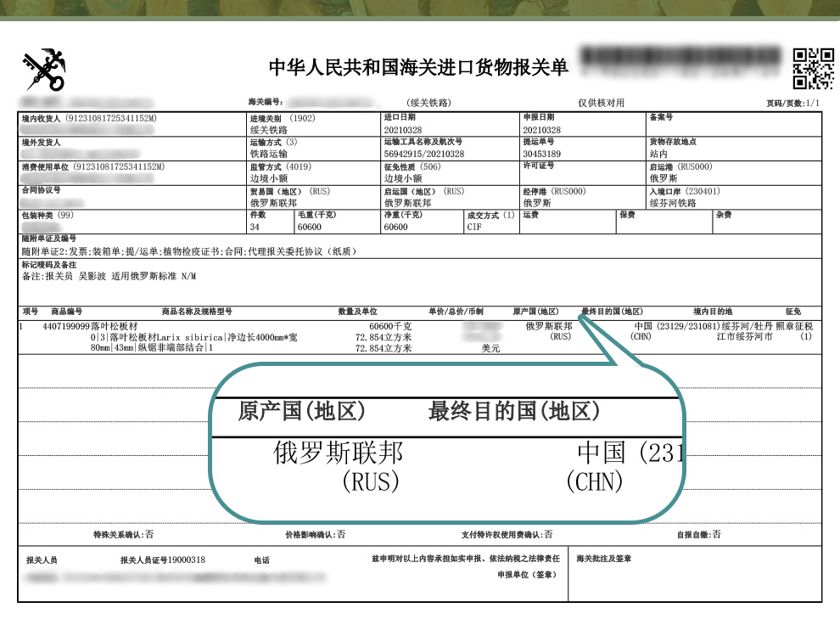Click the 运费 field label
The height and width of the screenshot is (619, 840).
[x=530, y=215]
